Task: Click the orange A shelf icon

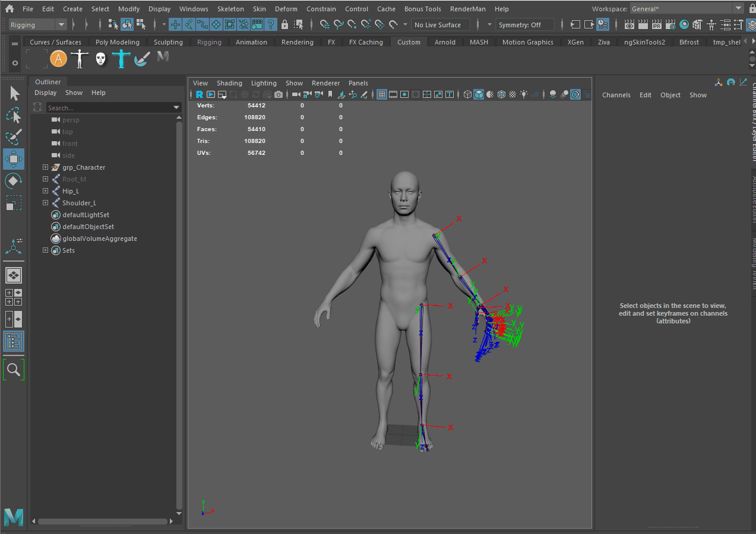Action: click(58, 59)
